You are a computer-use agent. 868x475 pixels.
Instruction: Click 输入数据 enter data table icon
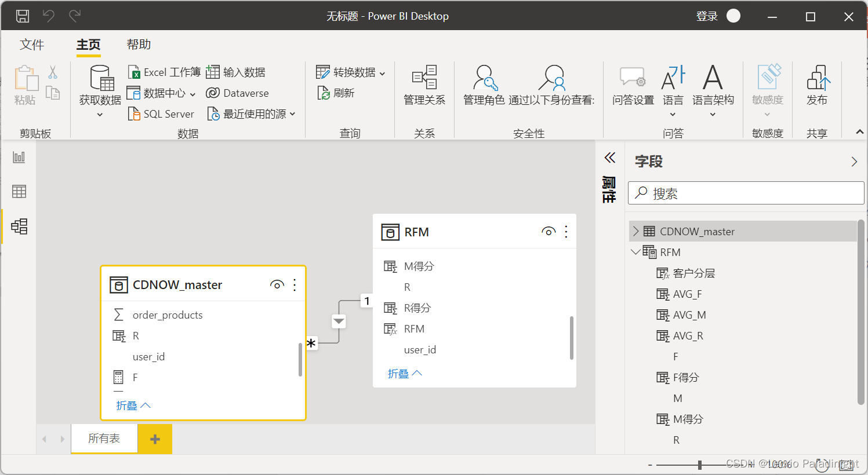click(x=213, y=72)
